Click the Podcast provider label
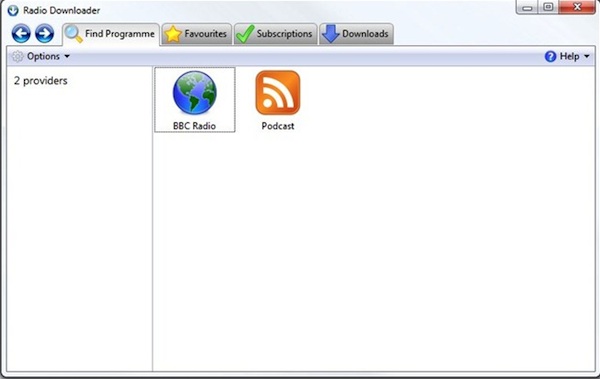The width and height of the screenshot is (600, 379). 278,126
